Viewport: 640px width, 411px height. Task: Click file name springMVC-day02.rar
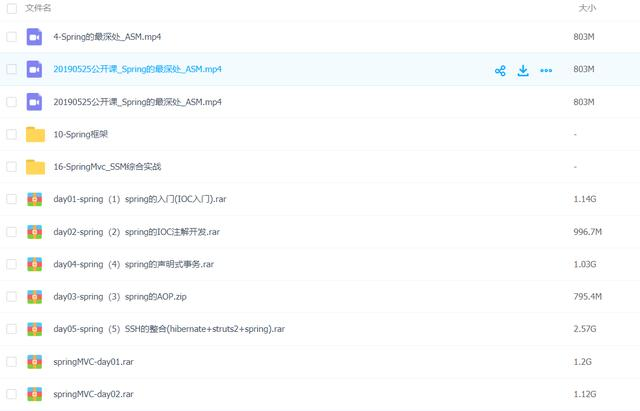(93, 394)
